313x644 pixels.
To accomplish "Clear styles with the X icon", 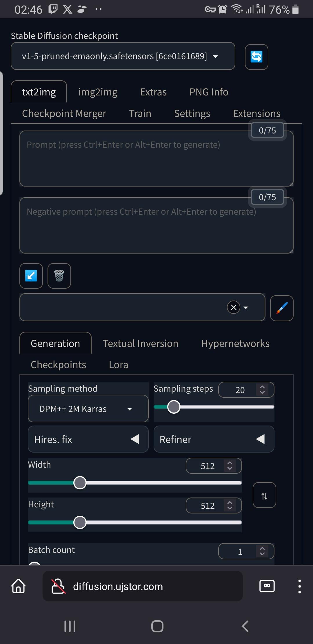I will 234,307.
